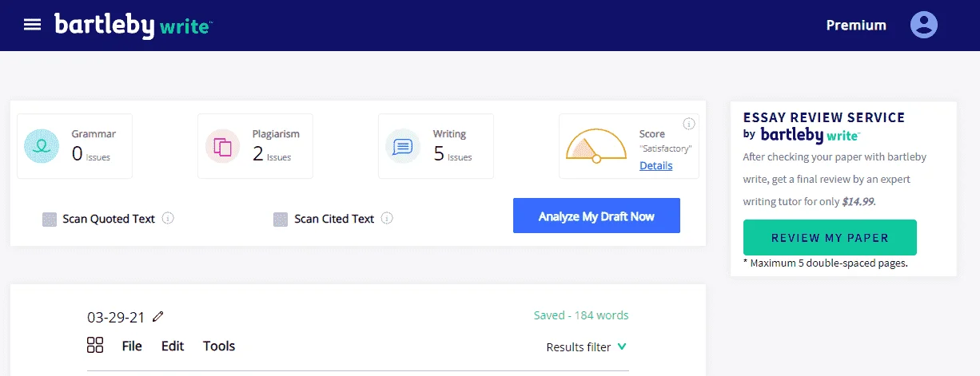Viewport: 980px width, 376px height.
Task: Click the $14.99 price text
Action: (858, 202)
